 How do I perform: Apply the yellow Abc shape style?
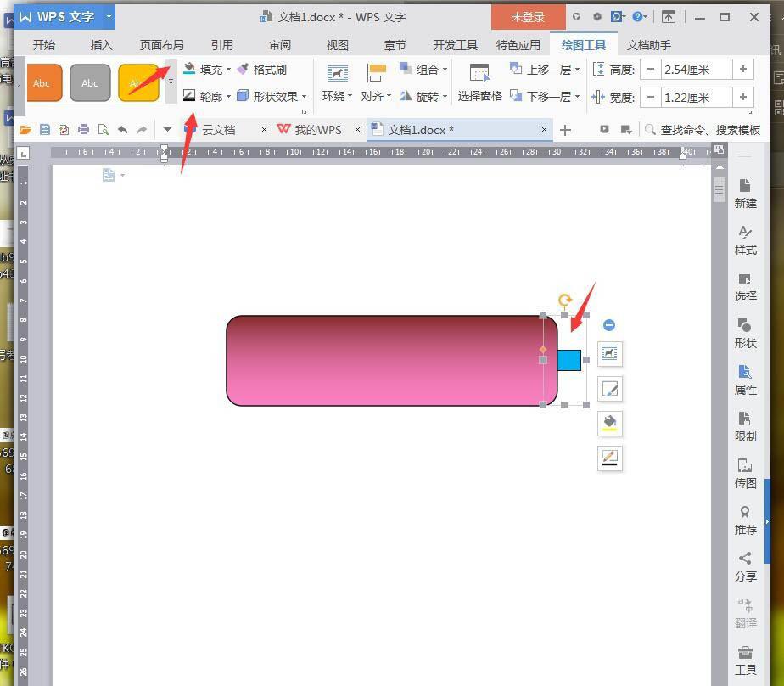tap(138, 82)
